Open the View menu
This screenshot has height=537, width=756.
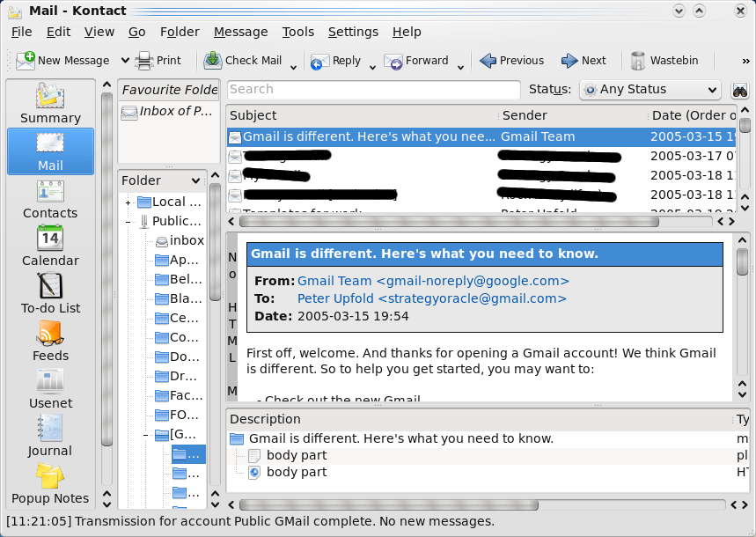99,32
